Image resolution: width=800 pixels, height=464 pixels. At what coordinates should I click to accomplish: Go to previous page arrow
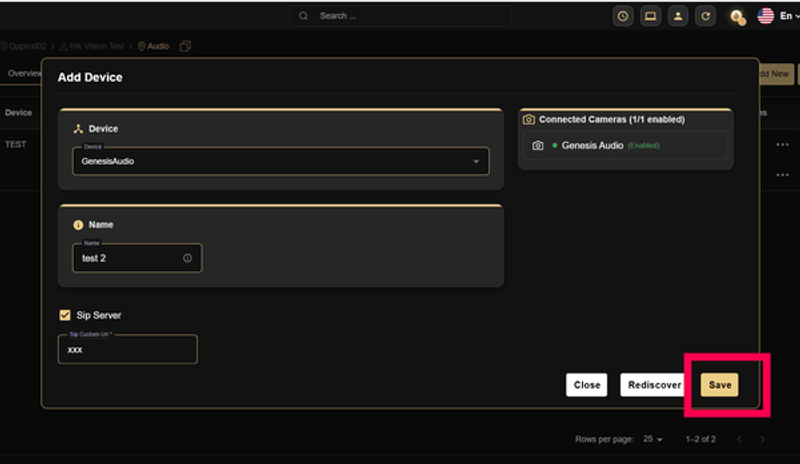(739, 439)
